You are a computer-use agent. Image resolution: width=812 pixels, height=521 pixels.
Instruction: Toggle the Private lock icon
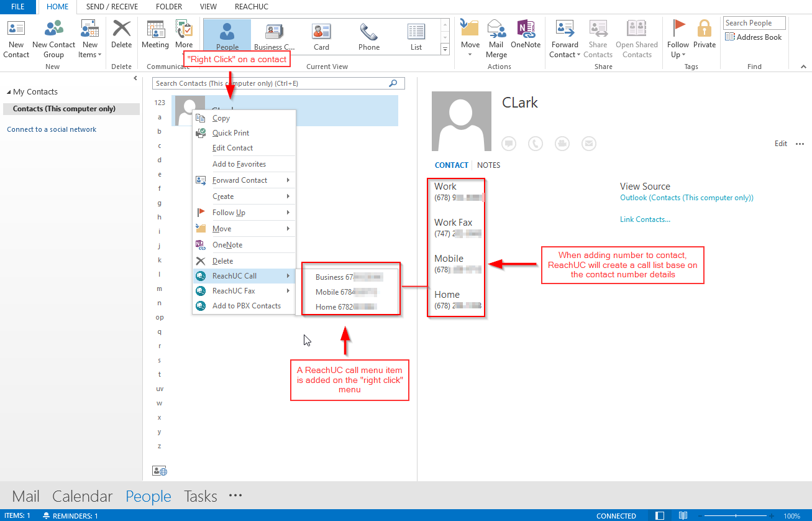(x=705, y=34)
